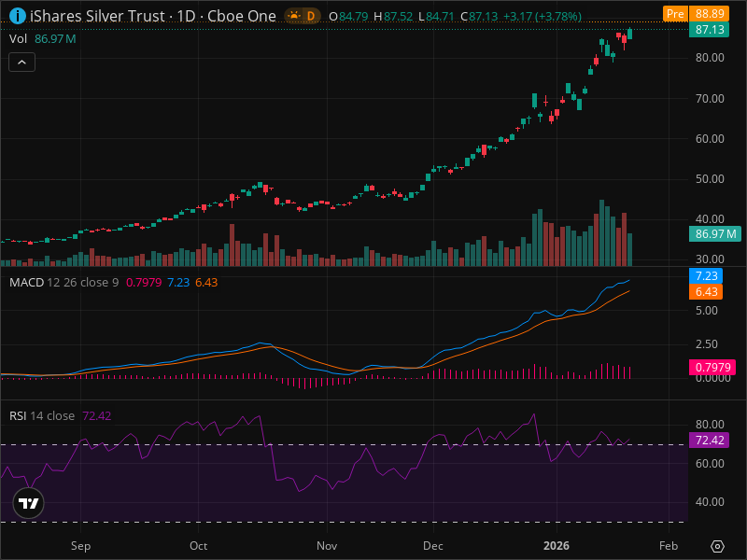The image size is (747, 560).
Task: Click the blue 7.23 MACD value label
Action: tap(706, 275)
